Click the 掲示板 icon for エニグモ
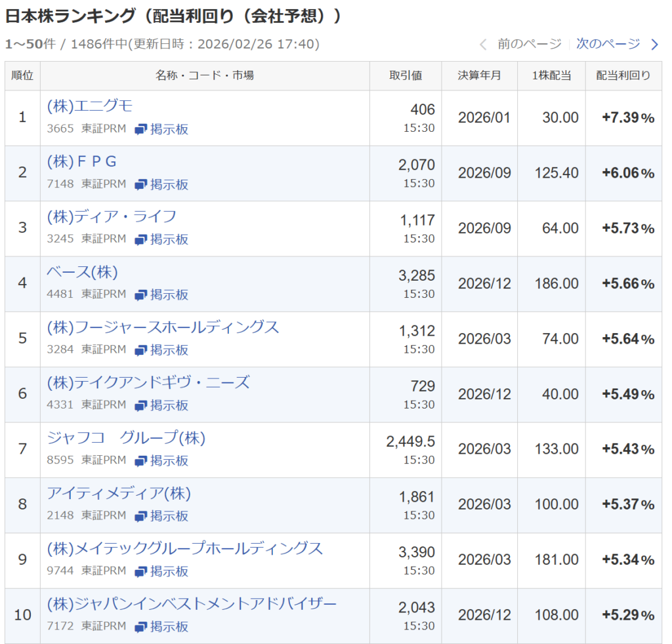 pos(141,129)
